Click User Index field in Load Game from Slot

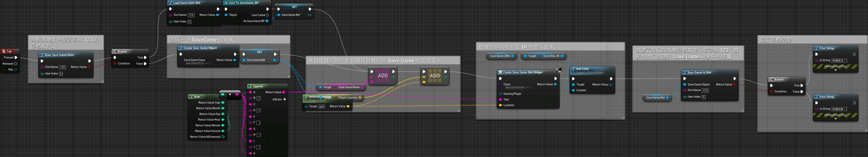189,22
